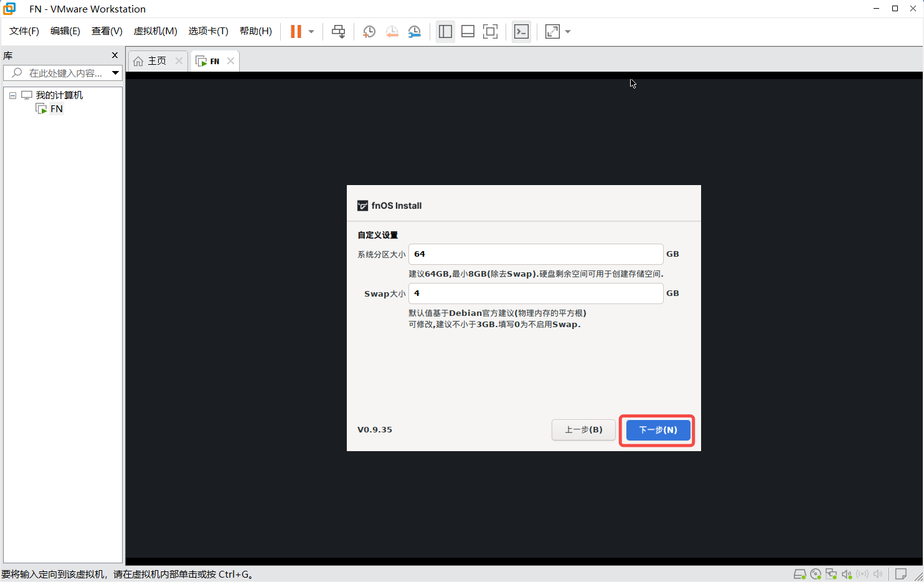Viewport: 924px width, 582px height.
Task: Click the revert snapshot icon
Action: (392, 31)
